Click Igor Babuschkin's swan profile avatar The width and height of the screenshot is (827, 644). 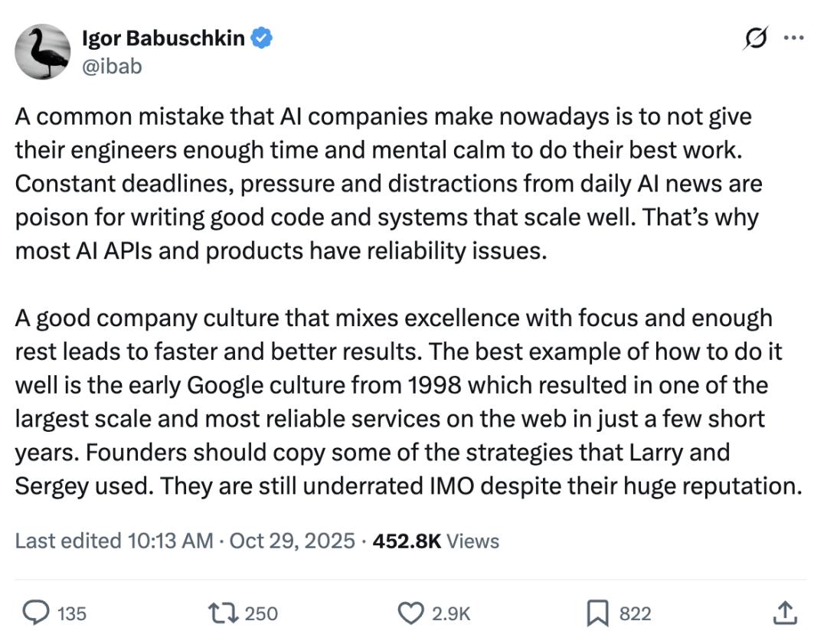point(43,51)
